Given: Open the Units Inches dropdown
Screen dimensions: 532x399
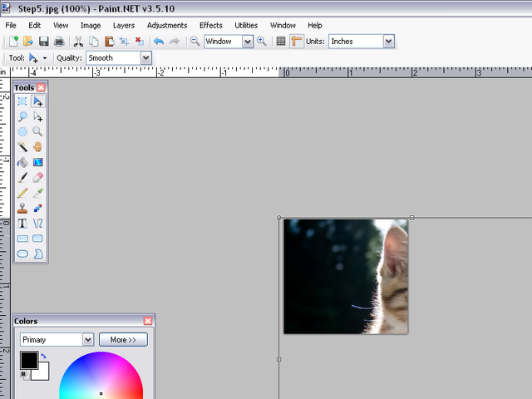Looking at the screenshot, I should pos(389,42).
